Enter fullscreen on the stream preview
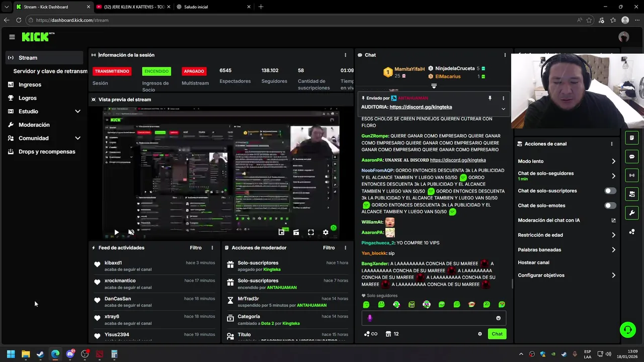 (311, 232)
